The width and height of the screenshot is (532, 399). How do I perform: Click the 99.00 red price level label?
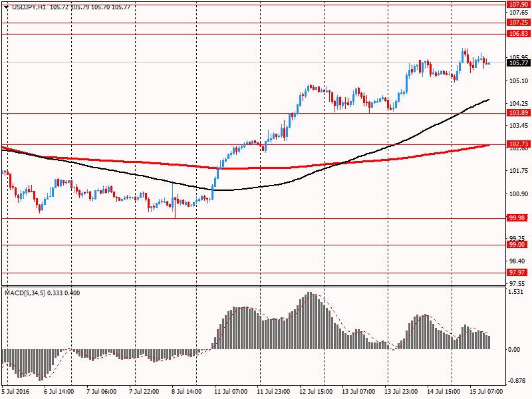pyautogui.click(x=517, y=245)
